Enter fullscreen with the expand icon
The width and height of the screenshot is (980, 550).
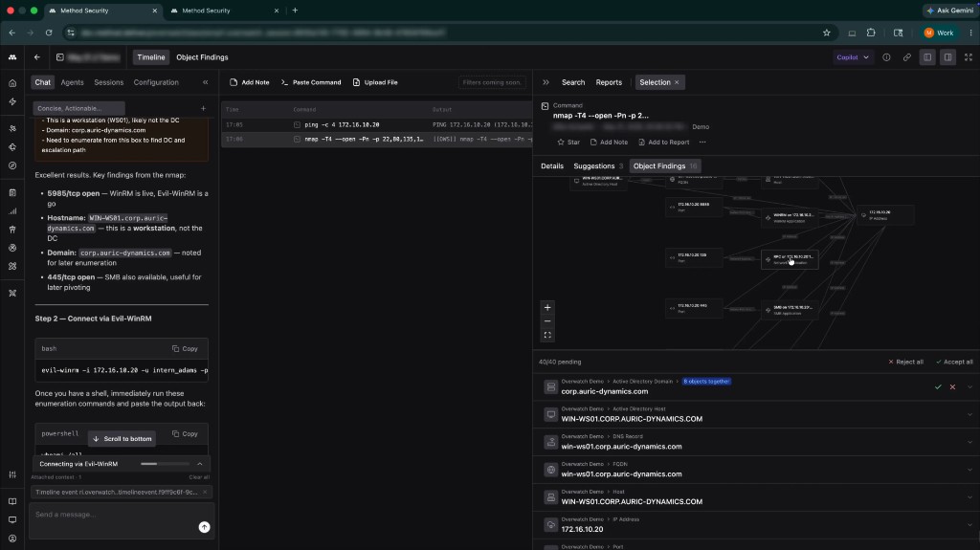coord(969,56)
